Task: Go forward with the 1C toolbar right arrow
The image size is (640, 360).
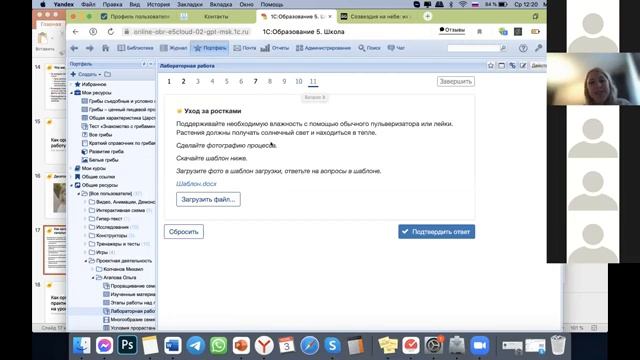Action: click(89, 48)
